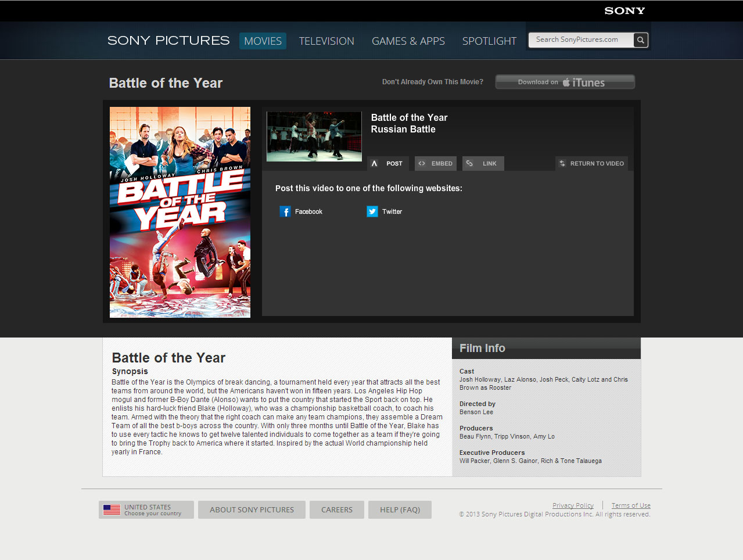Click the United States flag icon

tap(112, 509)
